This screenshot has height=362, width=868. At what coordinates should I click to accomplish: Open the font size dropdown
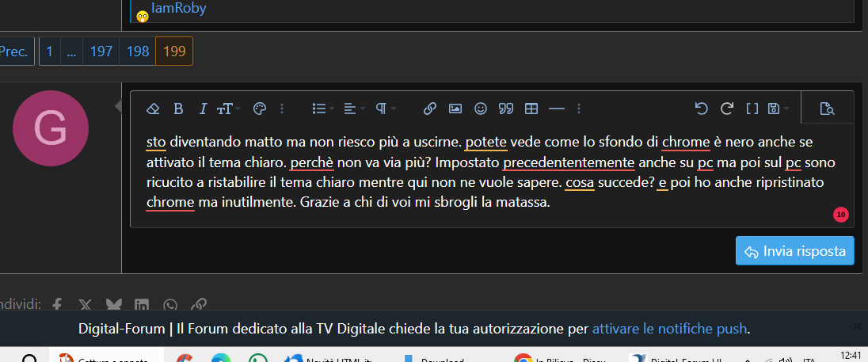click(228, 109)
